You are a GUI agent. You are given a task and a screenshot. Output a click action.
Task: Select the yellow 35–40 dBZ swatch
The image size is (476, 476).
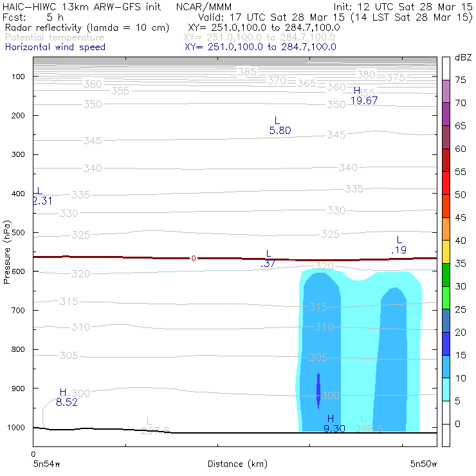(x=446, y=252)
